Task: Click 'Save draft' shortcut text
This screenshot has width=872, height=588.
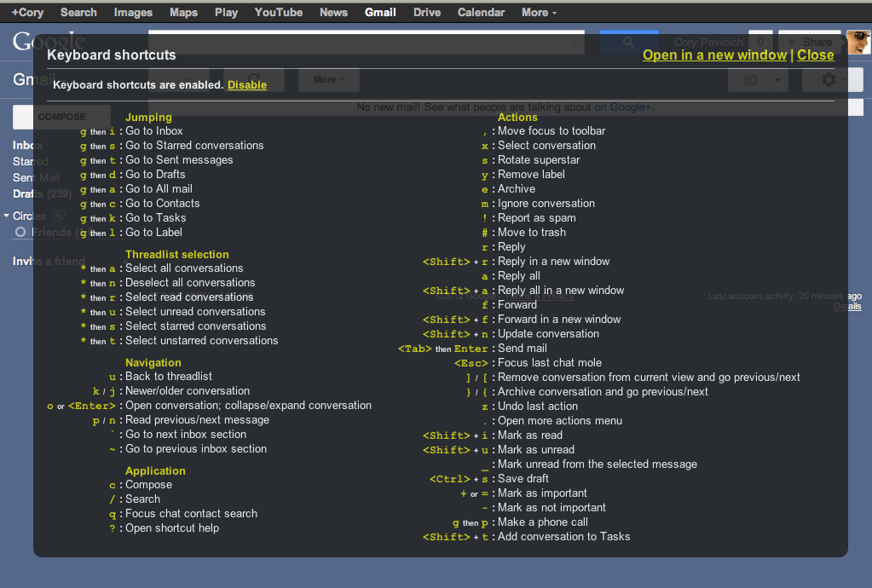Action: 523,479
